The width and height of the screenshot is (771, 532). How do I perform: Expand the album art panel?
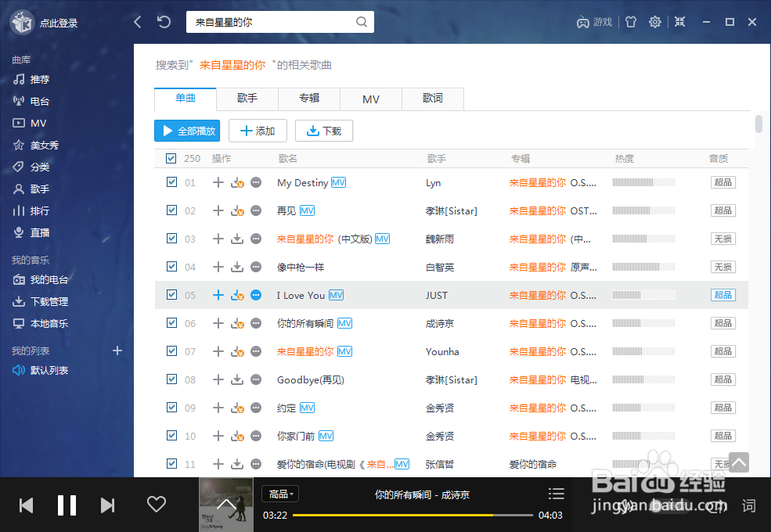tap(226, 505)
